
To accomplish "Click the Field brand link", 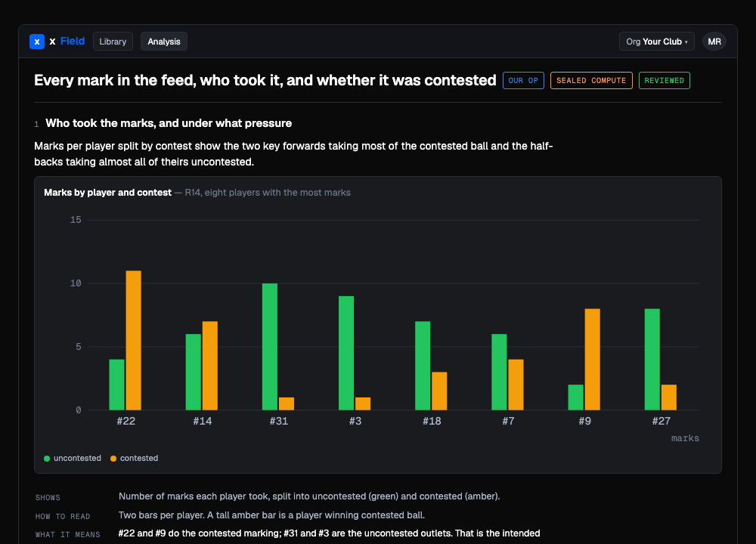I will point(73,42).
